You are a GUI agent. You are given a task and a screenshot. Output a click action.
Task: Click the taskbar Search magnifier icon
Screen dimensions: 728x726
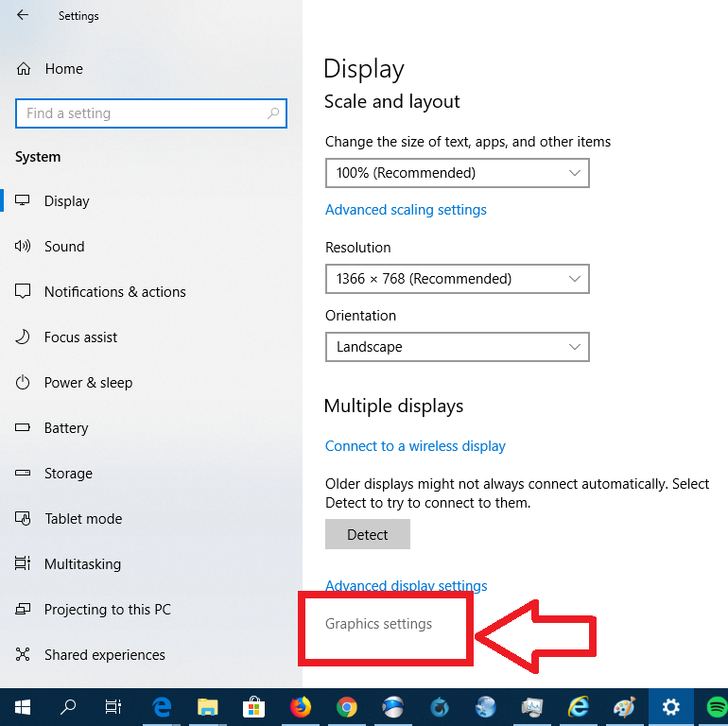pyautogui.click(x=68, y=707)
